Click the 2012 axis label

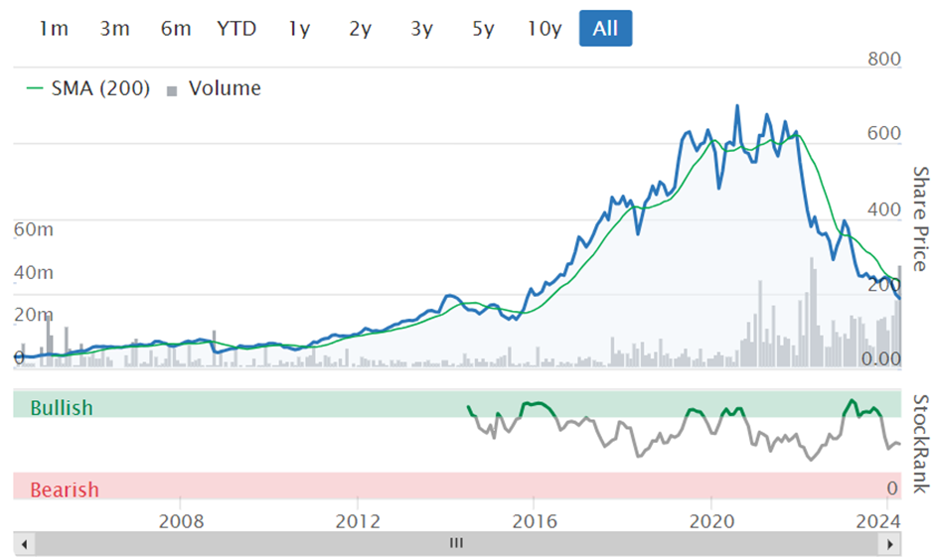coord(358,522)
